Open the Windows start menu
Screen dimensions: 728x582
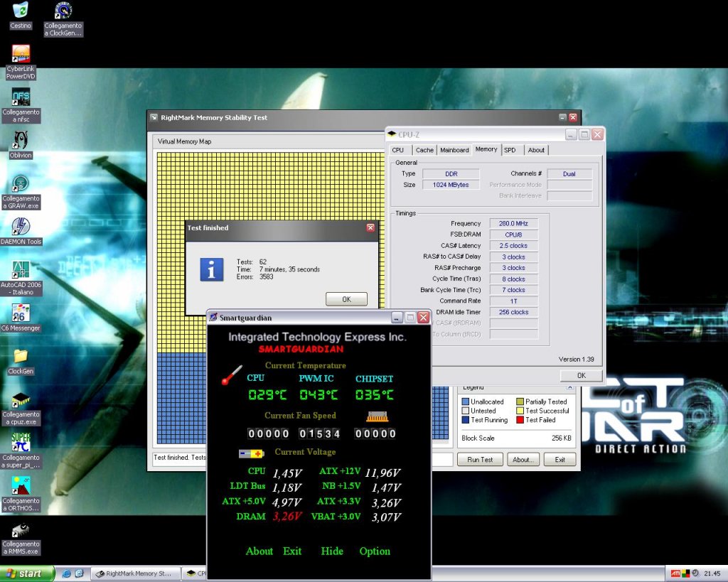(26, 573)
